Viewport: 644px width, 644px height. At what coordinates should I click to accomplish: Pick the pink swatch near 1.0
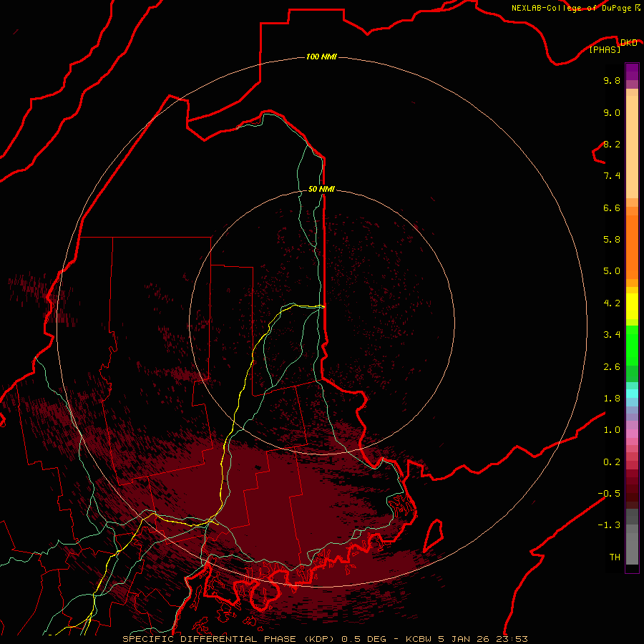pyautogui.click(x=632, y=434)
